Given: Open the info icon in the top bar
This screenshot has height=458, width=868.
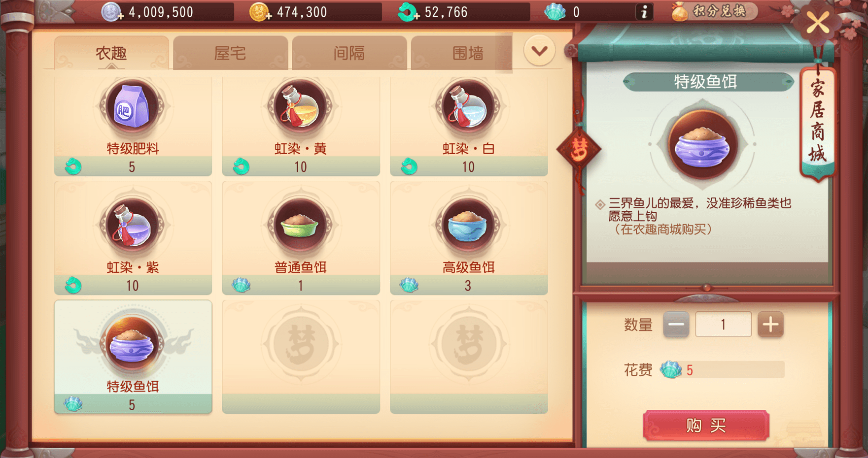Looking at the screenshot, I should (644, 12).
